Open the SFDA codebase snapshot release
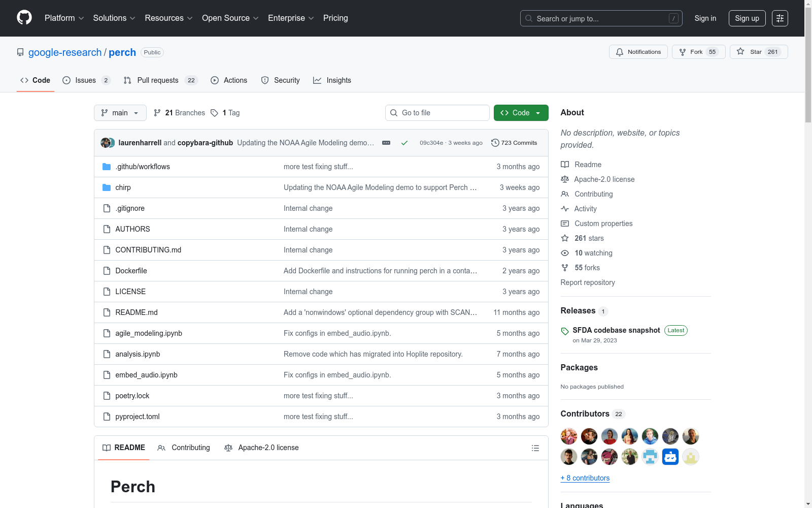 click(x=616, y=330)
